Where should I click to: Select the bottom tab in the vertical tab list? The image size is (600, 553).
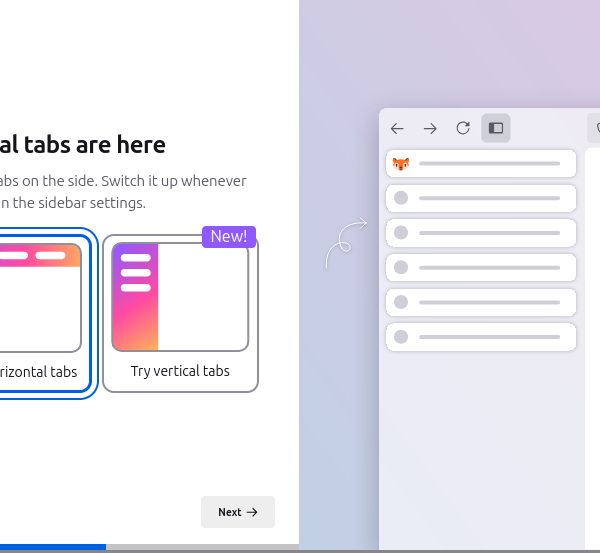click(481, 337)
